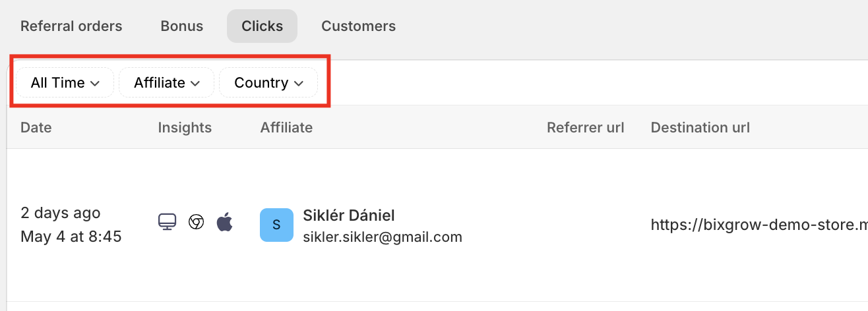
Task: Select the Clicks tab
Action: pyautogui.click(x=262, y=26)
